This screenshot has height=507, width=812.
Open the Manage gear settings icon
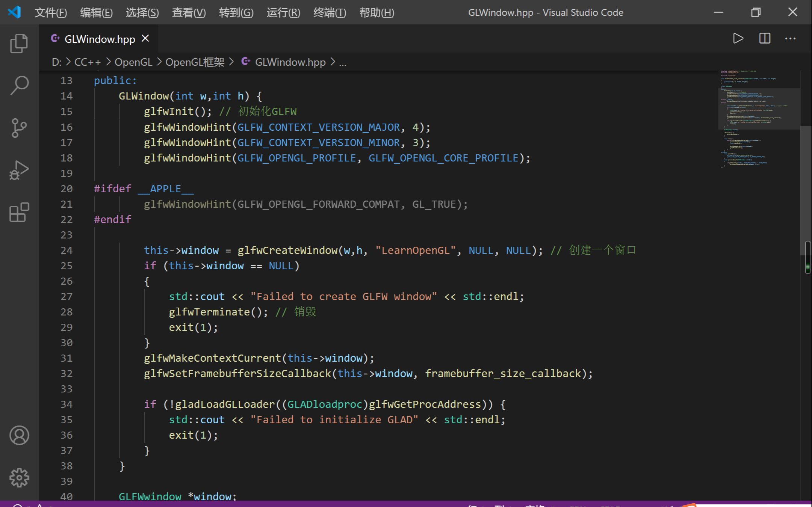(19, 478)
